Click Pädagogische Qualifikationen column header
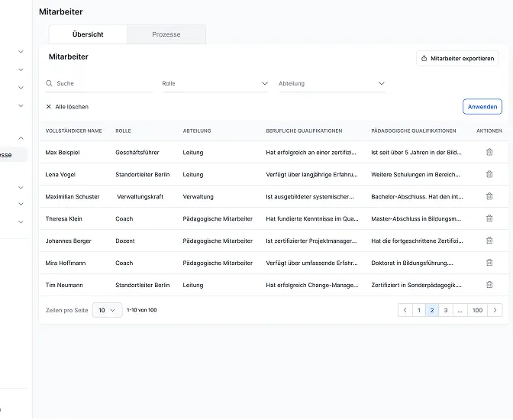This screenshot has width=513, height=420. point(414,131)
